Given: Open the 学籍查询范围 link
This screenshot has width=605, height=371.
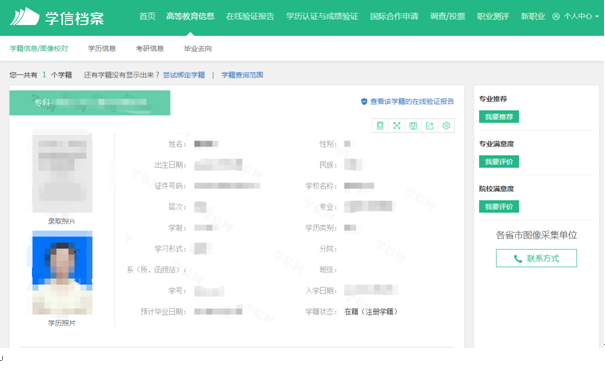Looking at the screenshot, I should [x=242, y=75].
